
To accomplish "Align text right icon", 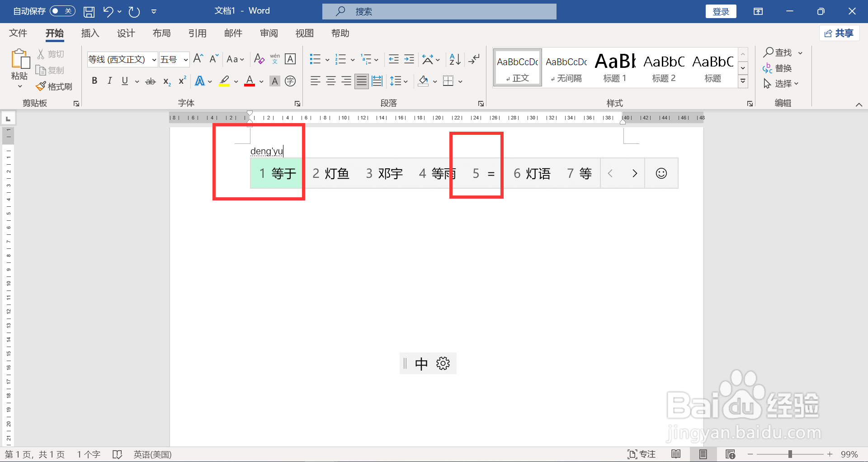I will tap(346, 81).
